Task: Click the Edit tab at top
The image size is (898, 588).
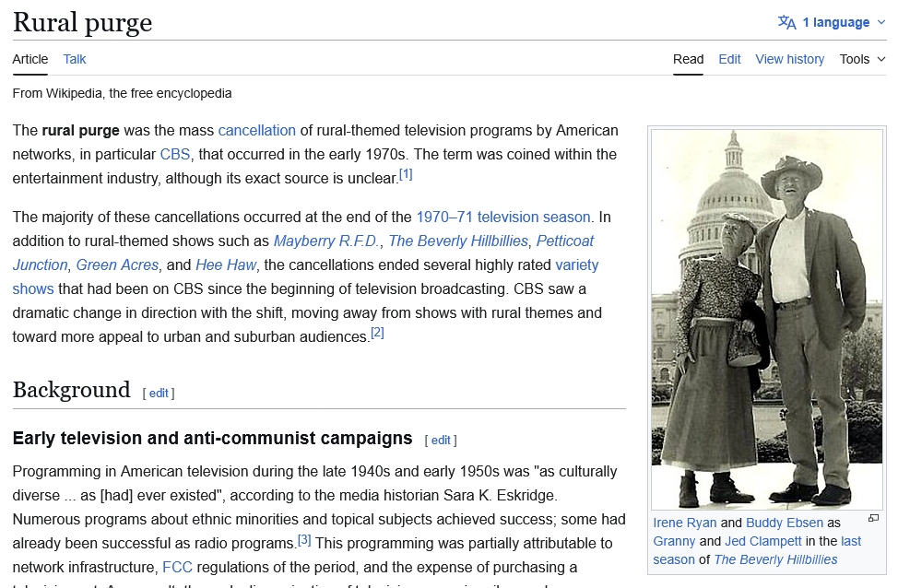Action: [x=729, y=59]
